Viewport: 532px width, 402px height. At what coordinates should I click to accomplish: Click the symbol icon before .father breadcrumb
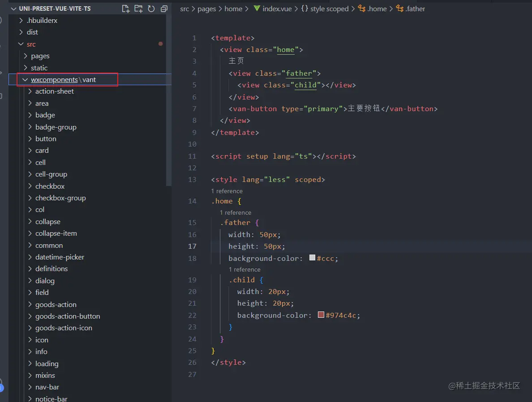click(x=400, y=9)
